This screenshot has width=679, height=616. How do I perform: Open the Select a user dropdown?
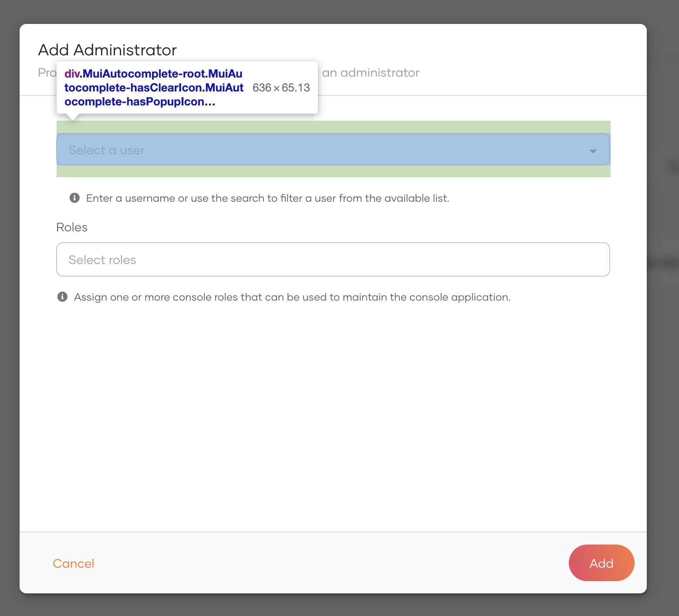pos(305,149)
